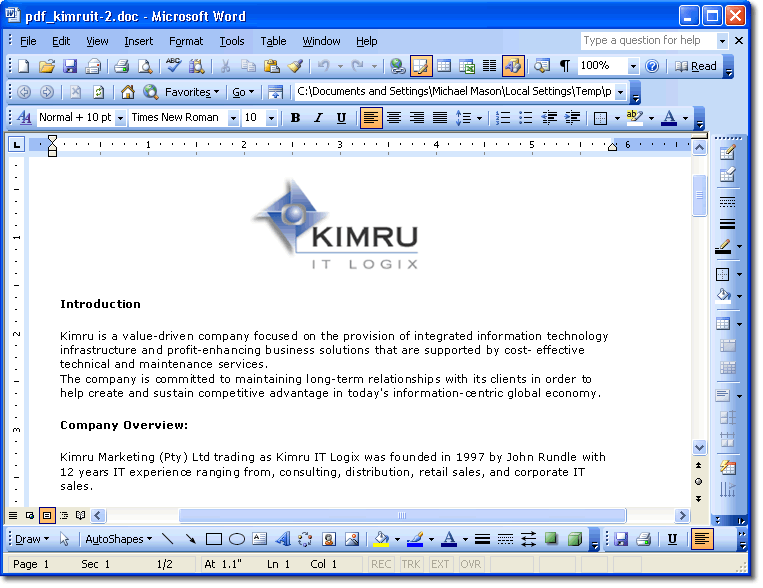Click the Web toolbar Home icon
Image resolution: width=763 pixels, height=588 pixels.
point(128,92)
